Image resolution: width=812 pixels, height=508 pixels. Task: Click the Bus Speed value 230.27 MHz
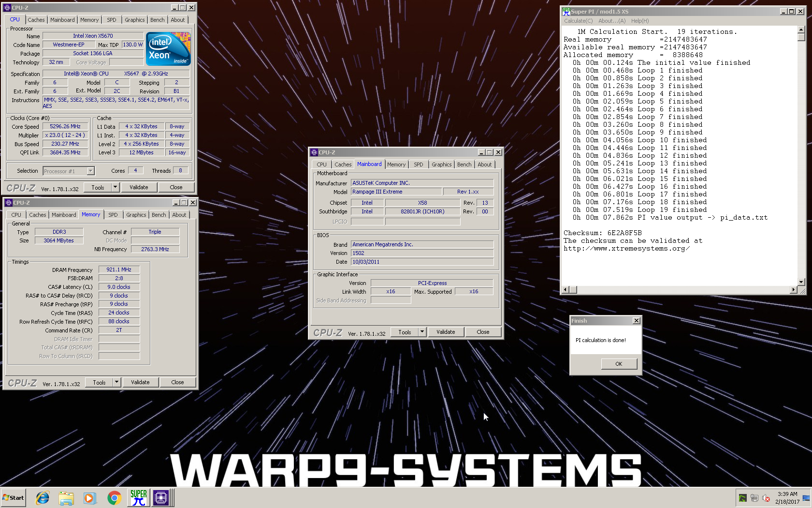coord(65,144)
